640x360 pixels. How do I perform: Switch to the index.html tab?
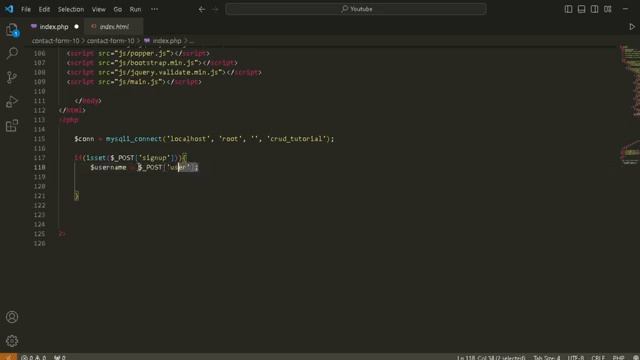pyautogui.click(x=114, y=27)
